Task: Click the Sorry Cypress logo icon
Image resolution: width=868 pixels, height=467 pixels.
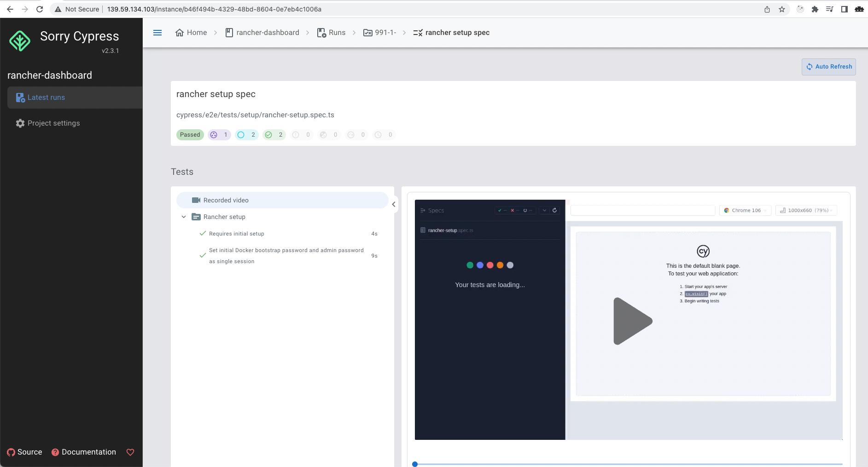Action: point(20,40)
